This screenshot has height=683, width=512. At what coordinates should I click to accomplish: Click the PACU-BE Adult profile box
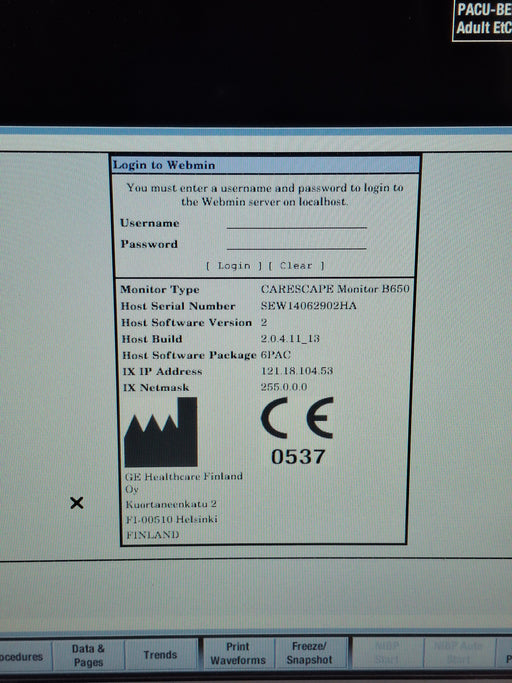[x=483, y=20]
